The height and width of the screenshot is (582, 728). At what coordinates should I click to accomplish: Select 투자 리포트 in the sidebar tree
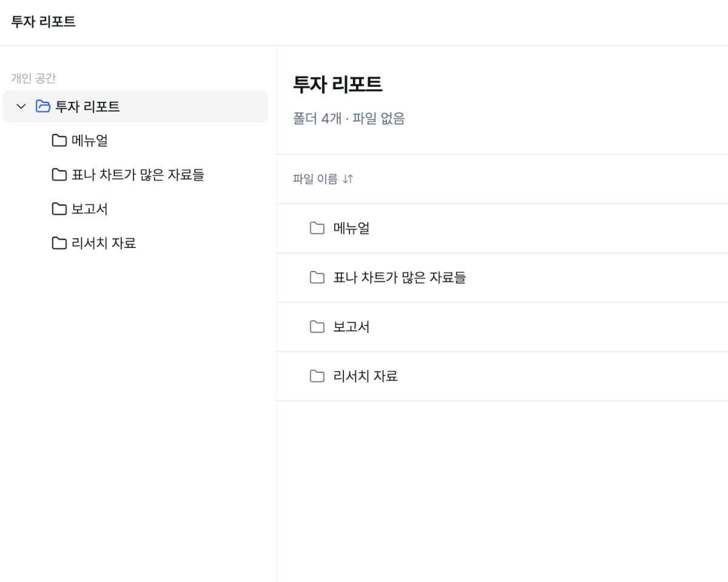[135, 107]
